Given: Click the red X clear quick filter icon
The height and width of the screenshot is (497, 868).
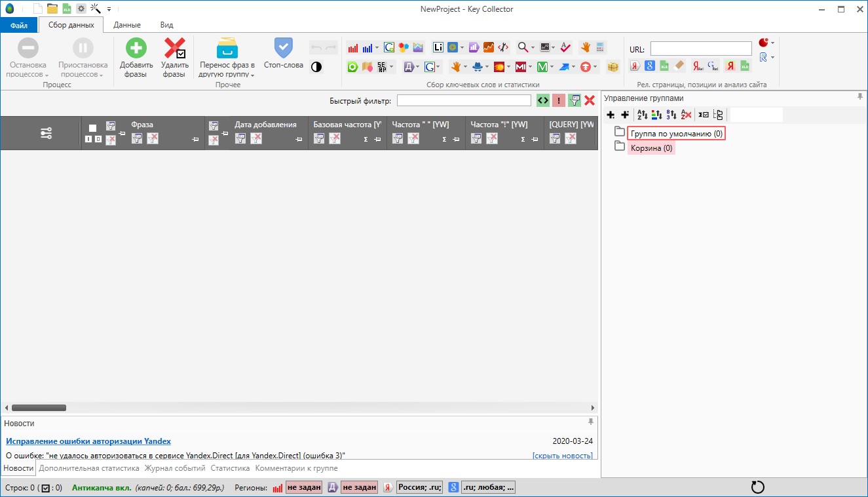Looking at the screenshot, I should [590, 100].
